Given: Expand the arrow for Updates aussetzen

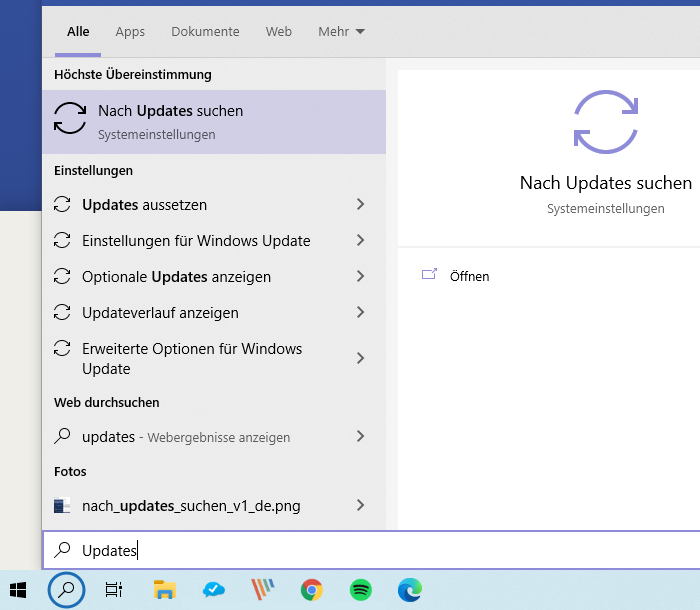Looking at the screenshot, I should click(361, 205).
